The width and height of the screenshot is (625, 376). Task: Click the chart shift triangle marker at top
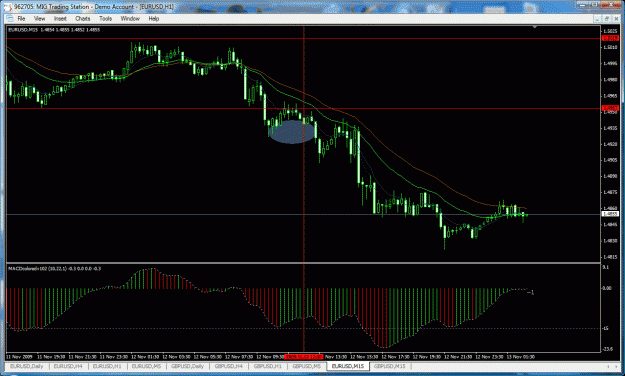(x=535, y=27)
